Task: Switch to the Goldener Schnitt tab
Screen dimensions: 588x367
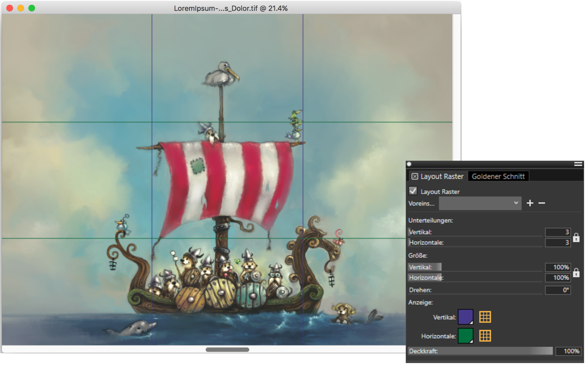Action: (x=498, y=176)
